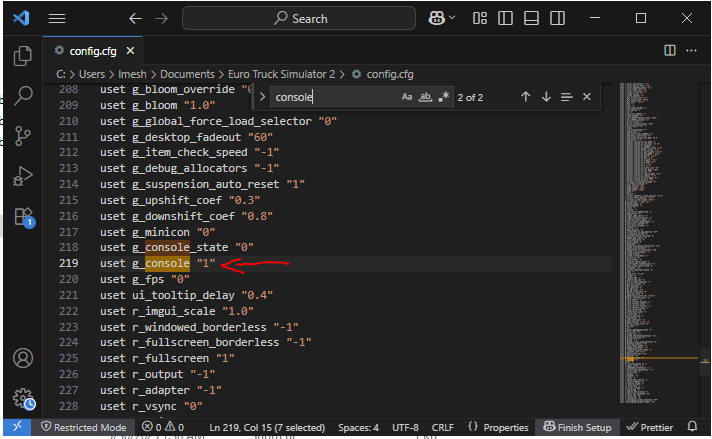Go to next match arrow

click(546, 97)
